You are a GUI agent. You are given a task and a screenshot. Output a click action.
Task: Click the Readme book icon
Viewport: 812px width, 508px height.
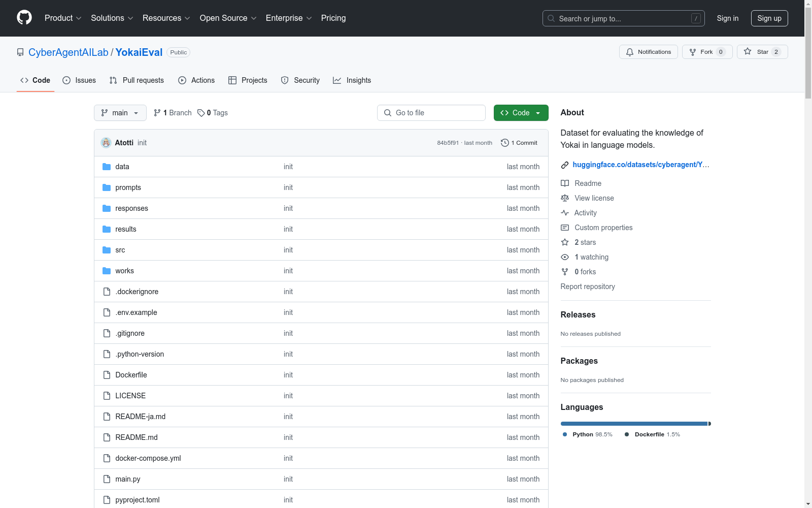pos(565,183)
